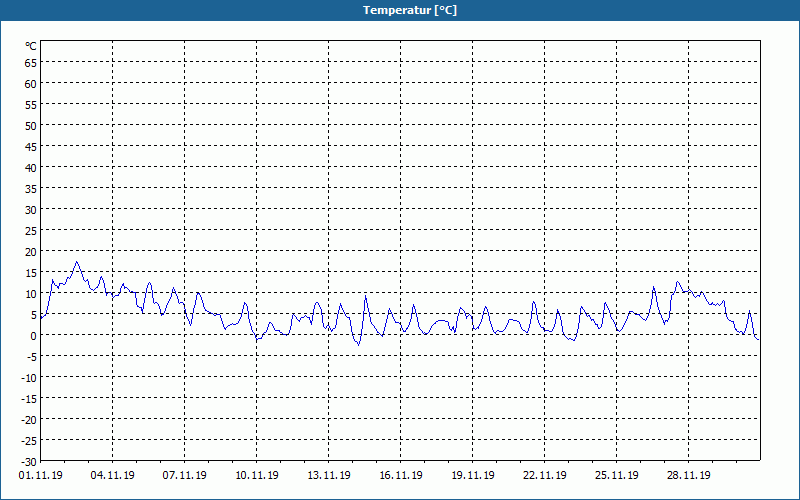
Task: Click the -15 value on the y-axis
Action: pos(29,399)
